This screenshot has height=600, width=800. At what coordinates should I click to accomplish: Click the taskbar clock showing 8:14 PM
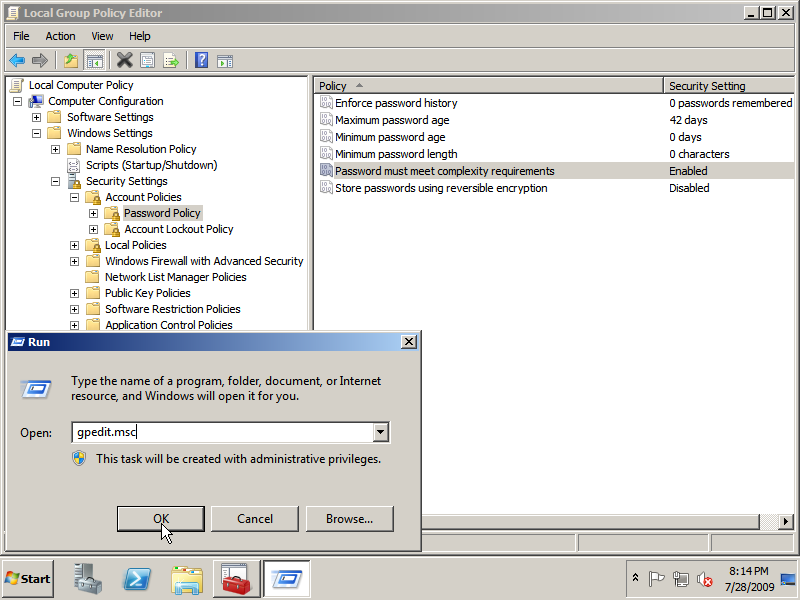tap(748, 579)
